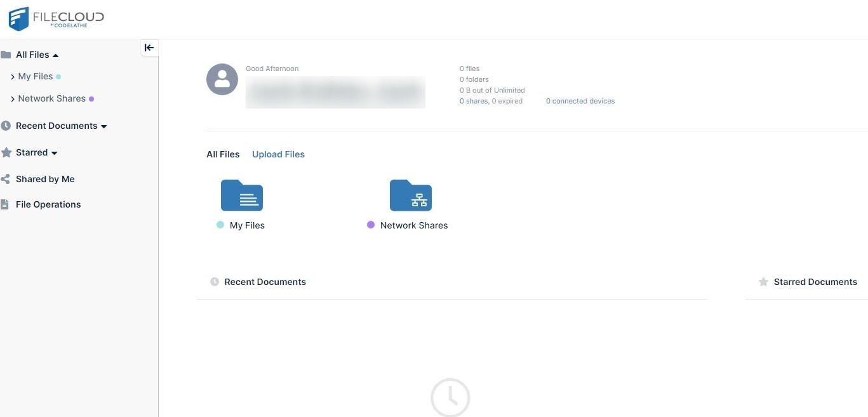Collapse the All Files tree section
Screen dimensions: 868x417
pos(55,54)
